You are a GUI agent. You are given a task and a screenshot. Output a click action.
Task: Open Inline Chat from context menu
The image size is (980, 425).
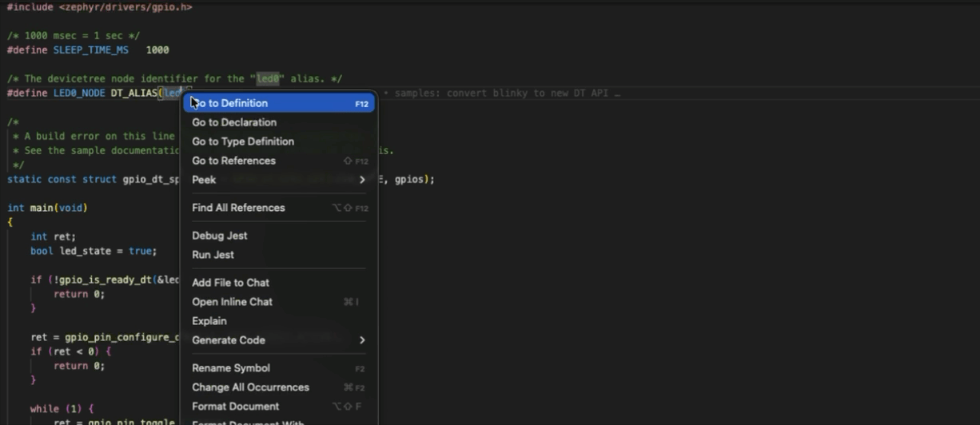pyautogui.click(x=279, y=302)
